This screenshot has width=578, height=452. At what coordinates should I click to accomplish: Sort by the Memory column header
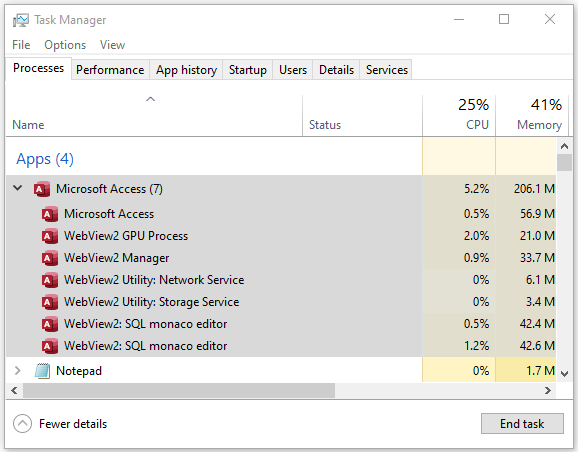tap(532, 115)
